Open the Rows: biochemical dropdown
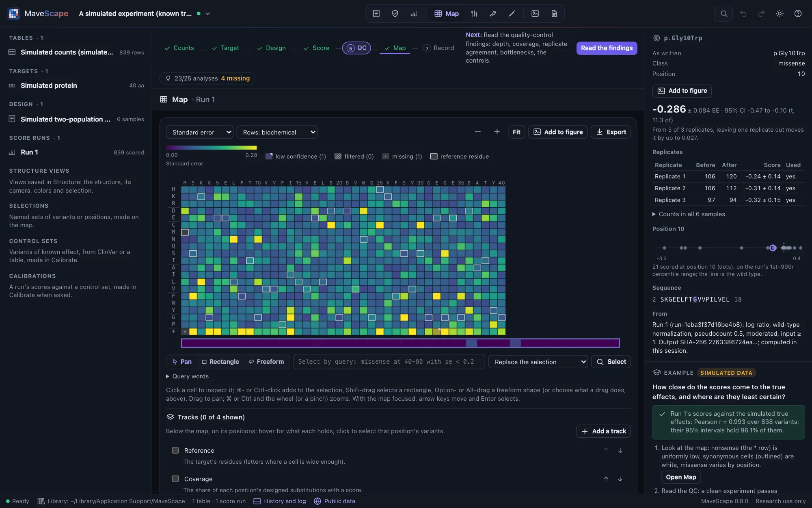 pyautogui.click(x=277, y=132)
